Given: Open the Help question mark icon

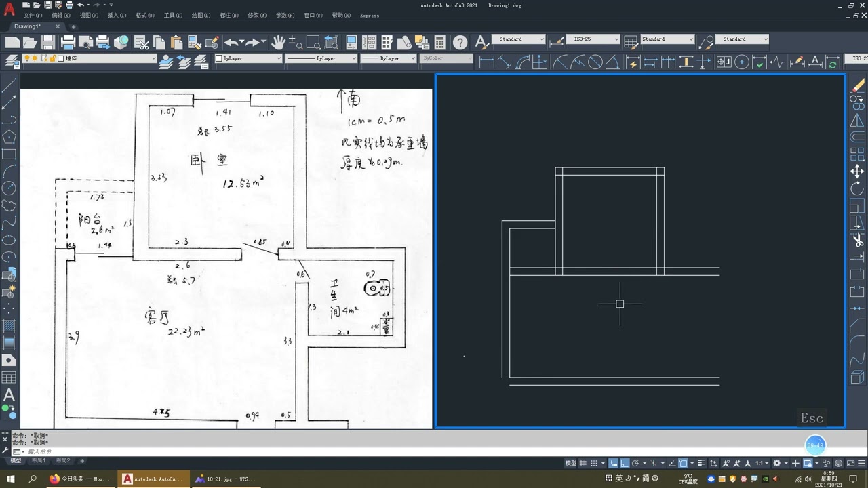Looking at the screenshot, I should tap(460, 43).
